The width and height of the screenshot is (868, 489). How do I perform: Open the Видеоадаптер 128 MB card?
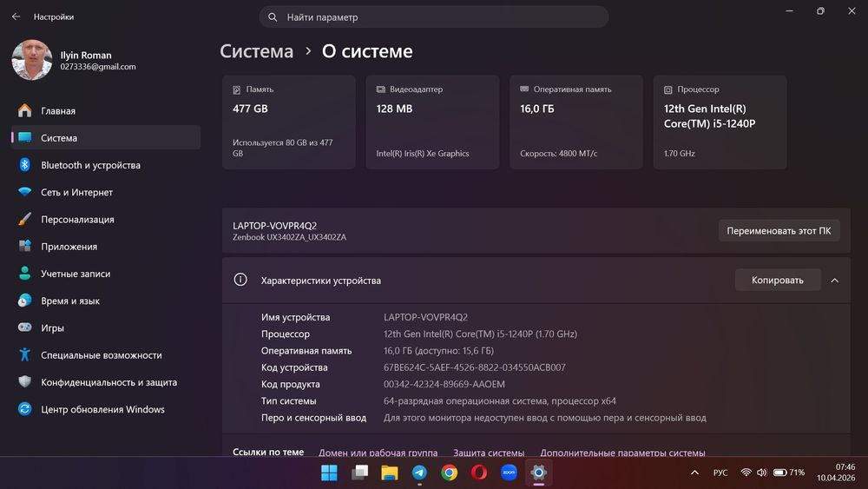pyautogui.click(x=432, y=122)
